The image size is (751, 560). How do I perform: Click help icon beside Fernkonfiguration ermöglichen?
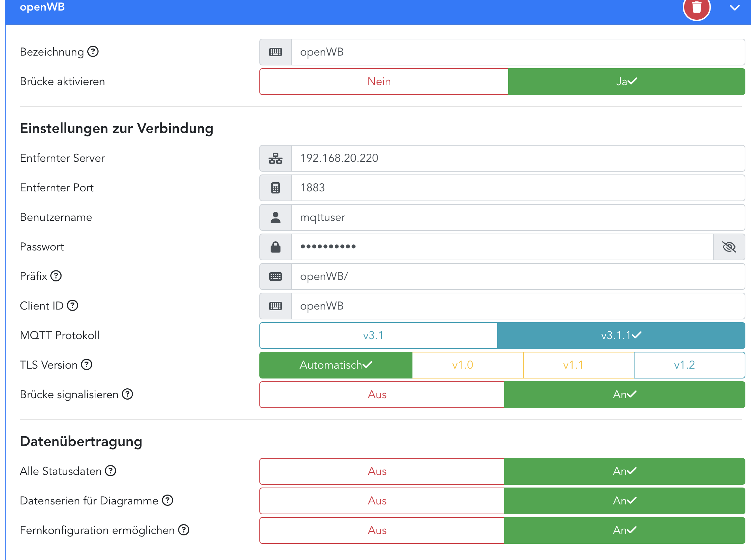(184, 530)
